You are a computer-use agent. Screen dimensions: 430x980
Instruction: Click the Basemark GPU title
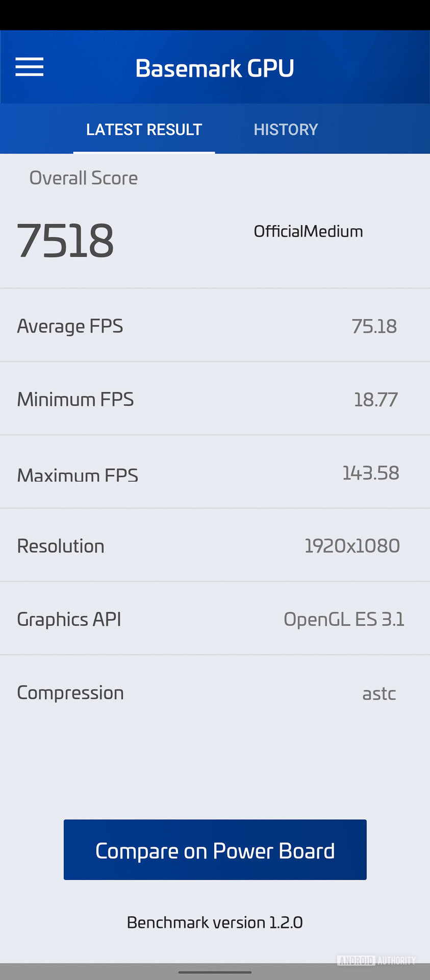[x=215, y=68]
